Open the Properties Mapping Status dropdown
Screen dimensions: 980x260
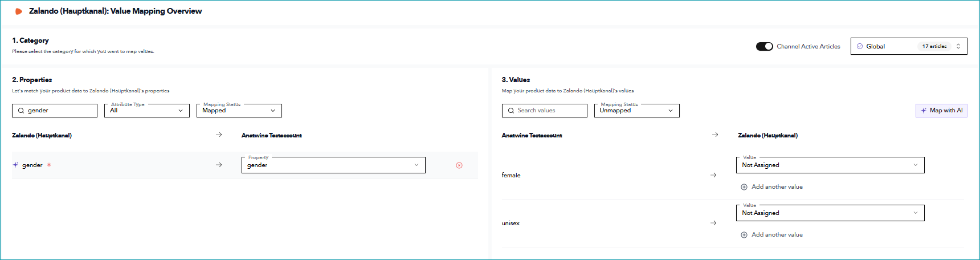coord(239,111)
